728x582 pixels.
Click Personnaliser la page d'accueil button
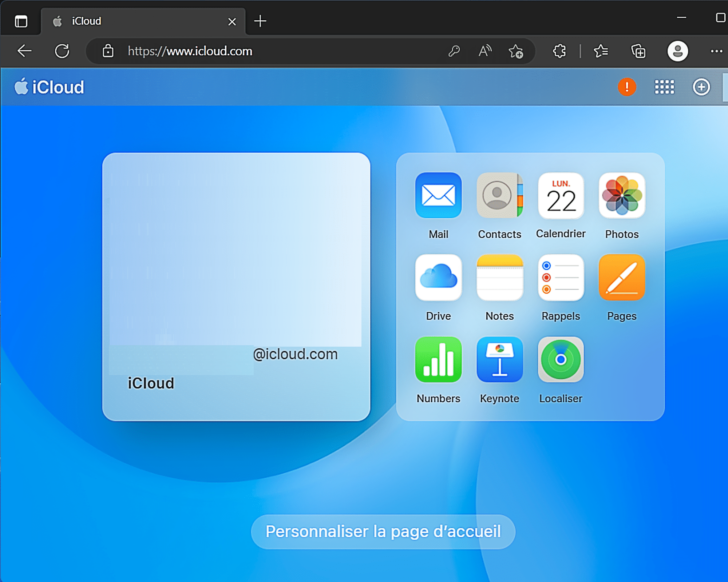383,531
